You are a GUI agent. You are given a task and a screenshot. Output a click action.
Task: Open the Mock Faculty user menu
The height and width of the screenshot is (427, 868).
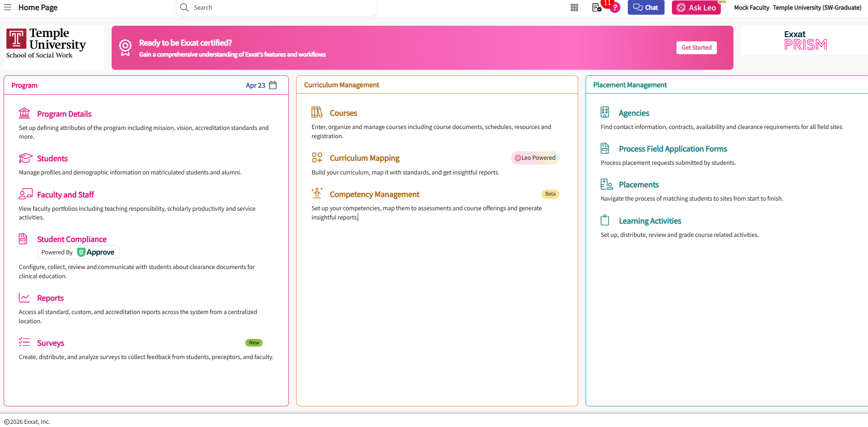pyautogui.click(x=751, y=7)
